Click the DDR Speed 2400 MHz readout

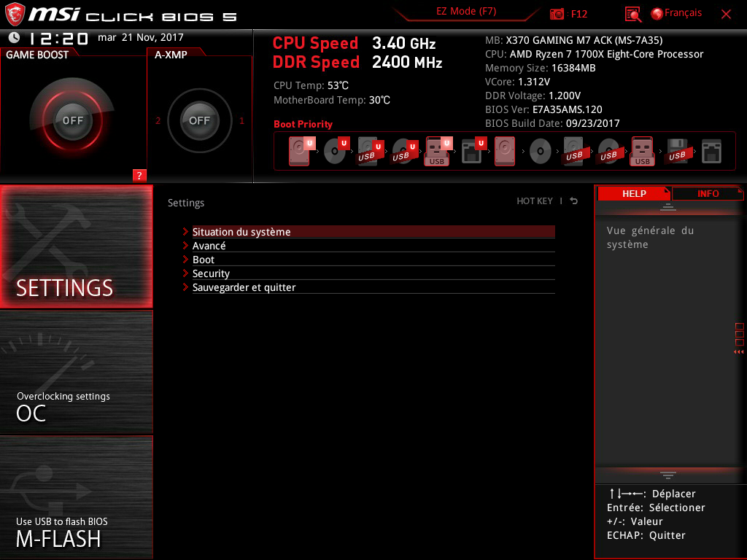pos(357,63)
